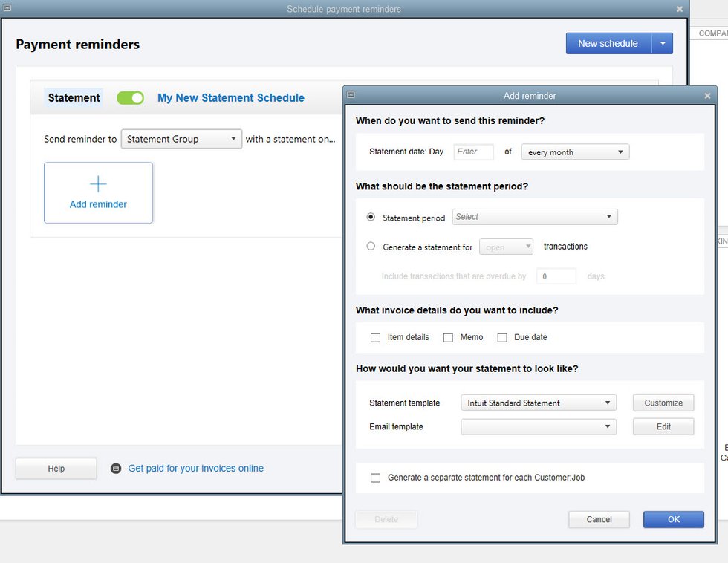Viewport: 728px width, 563px height.
Task: Click the plus icon on Add reminder card
Action: (98, 184)
